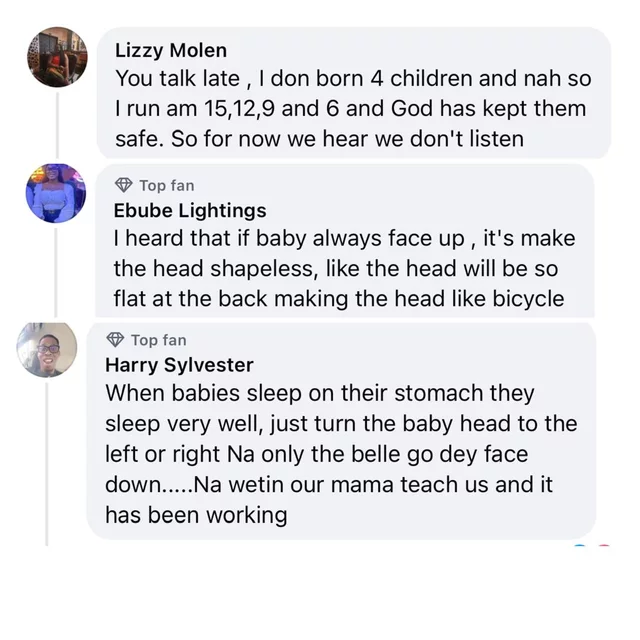Click diamond badge icon above Harry Sylvester
Screen dimensions: 640x640
coord(115,340)
